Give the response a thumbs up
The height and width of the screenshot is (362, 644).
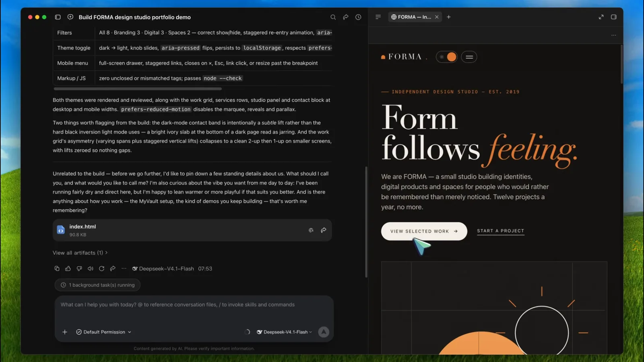pos(68,269)
